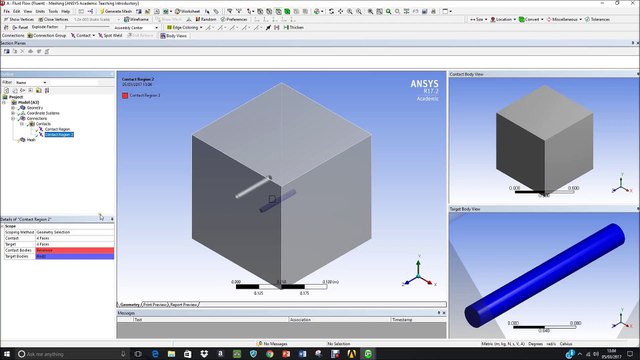
Task: Open Edge Coloring dropdown
Action: [184, 27]
